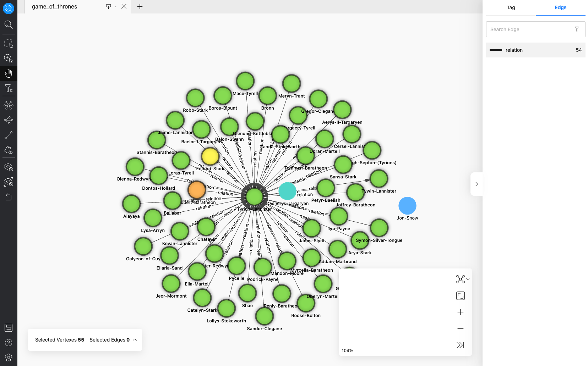The image size is (588, 366).
Task: Open the graph layout tool in sidebar
Action: 9,105
